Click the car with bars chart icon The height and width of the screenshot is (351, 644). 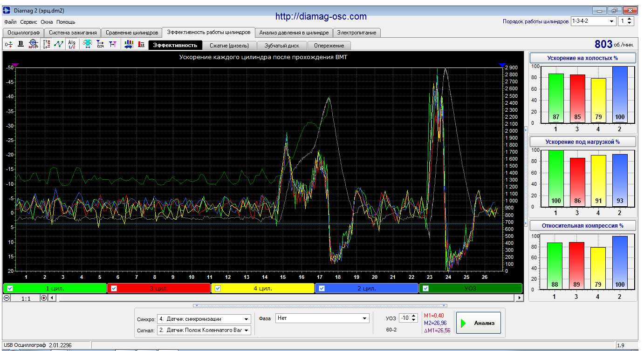[x=129, y=44]
